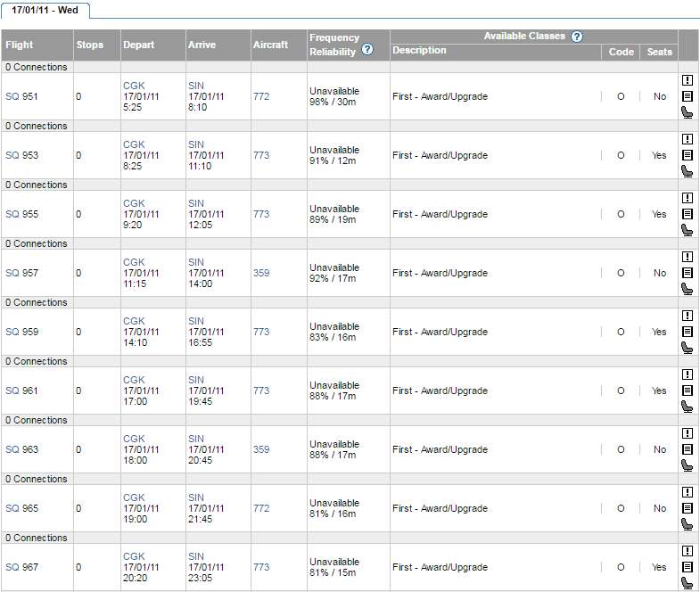Open flight SQ 959 link

pos(22,332)
